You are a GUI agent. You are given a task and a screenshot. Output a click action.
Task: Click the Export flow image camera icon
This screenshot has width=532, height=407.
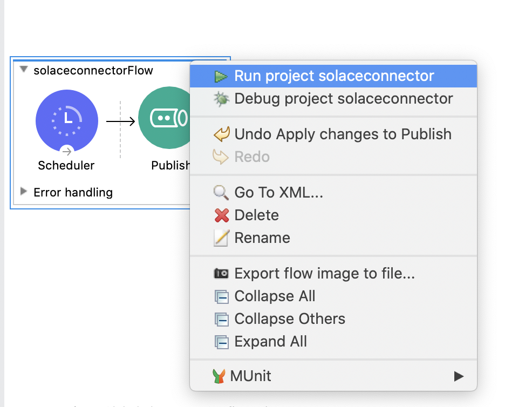(221, 274)
